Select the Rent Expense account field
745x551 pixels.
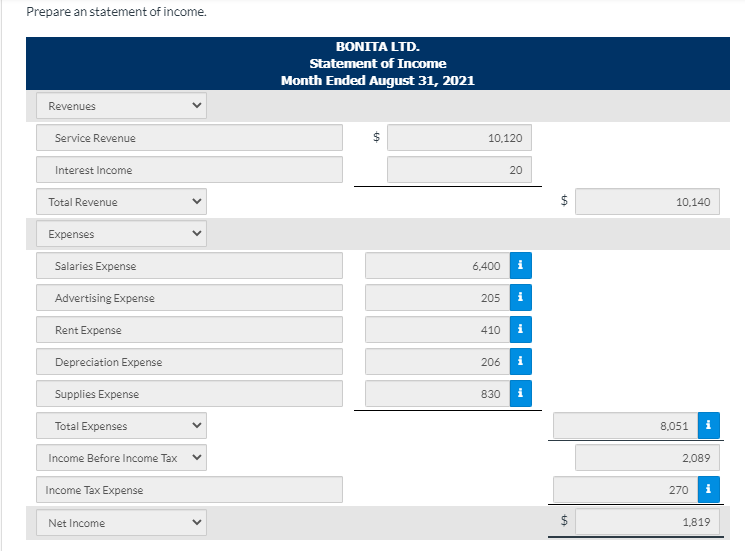tap(189, 330)
